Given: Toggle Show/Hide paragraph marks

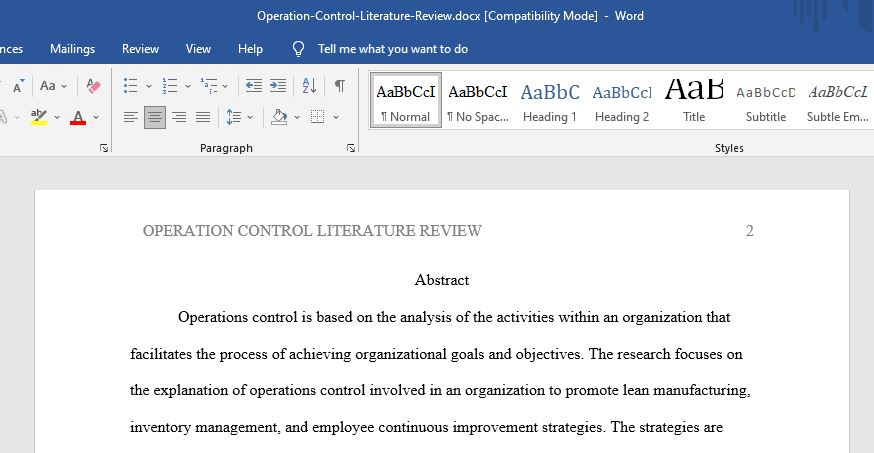Looking at the screenshot, I should tap(339, 86).
